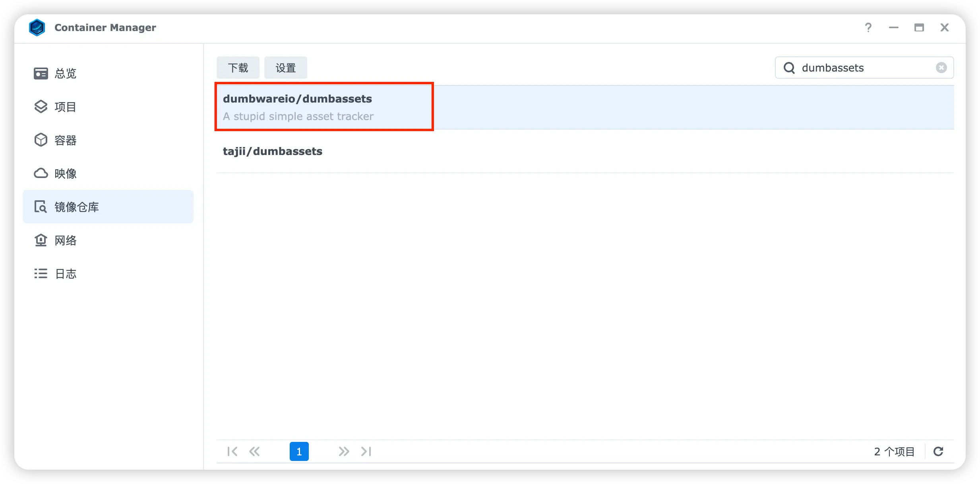Image resolution: width=980 pixels, height=484 pixels.
Task: Go to the next page
Action: pyautogui.click(x=344, y=451)
